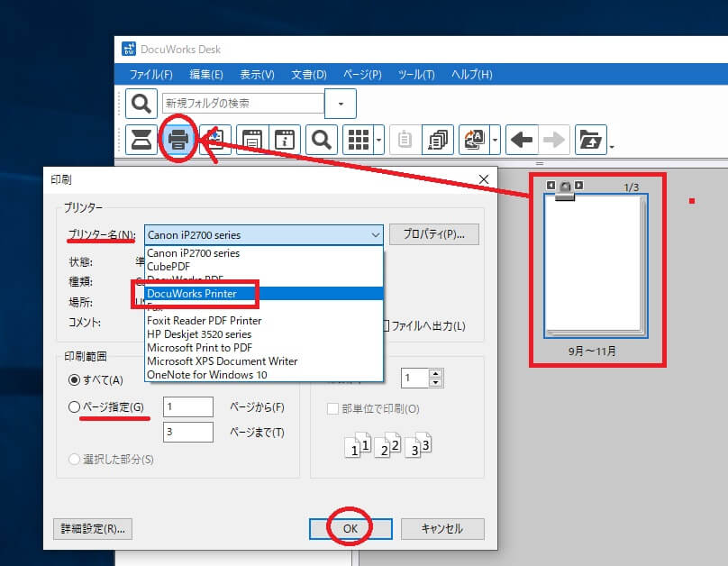
Task: Click the stacked documents icon in toolbar
Action: (x=438, y=140)
